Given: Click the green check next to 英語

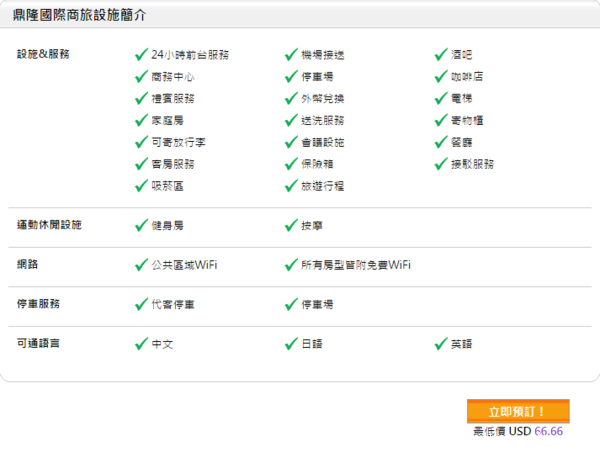Looking at the screenshot, I should 441,344.
